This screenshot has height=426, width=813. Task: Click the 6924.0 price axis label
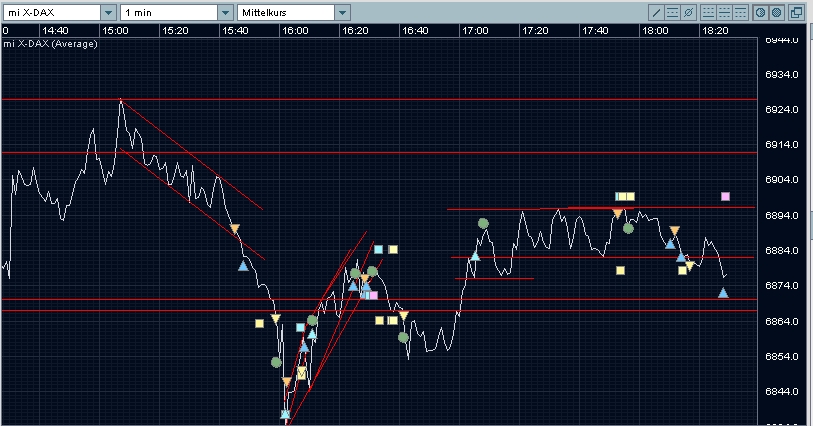[x=781, y=110]
